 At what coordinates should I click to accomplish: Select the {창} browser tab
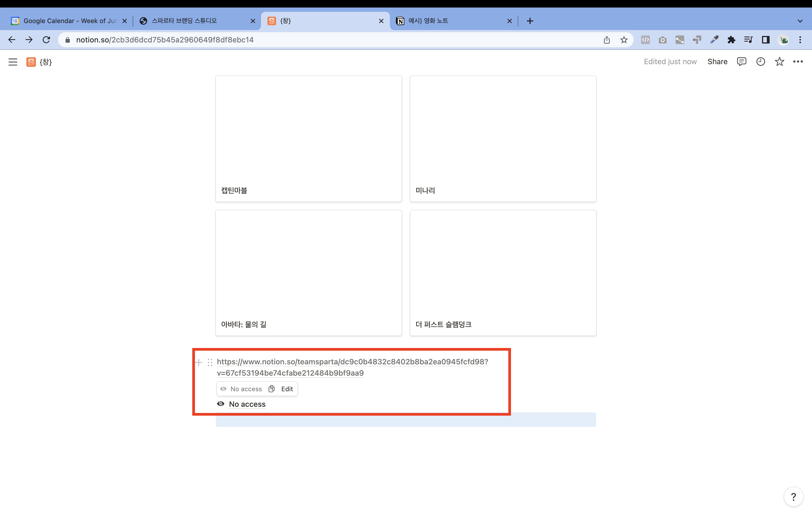click(x=325, y=21)
